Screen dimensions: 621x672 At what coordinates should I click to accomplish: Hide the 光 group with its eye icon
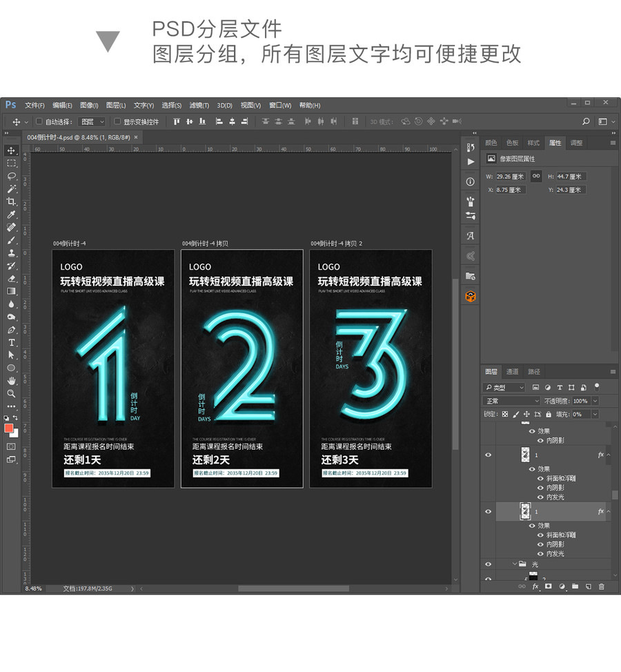488,564
